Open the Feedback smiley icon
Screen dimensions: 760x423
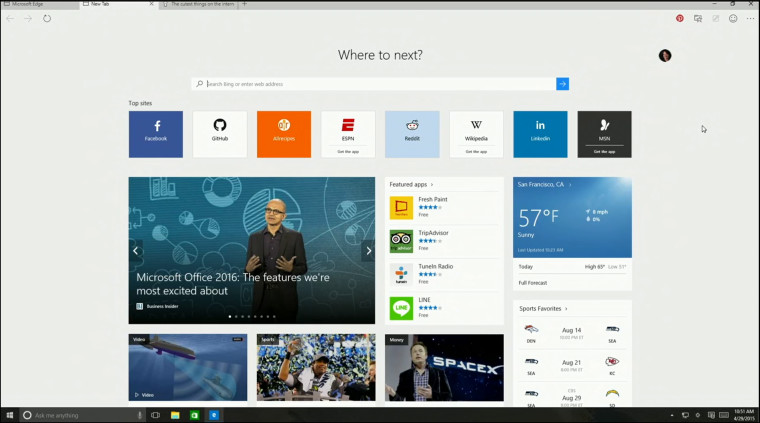pyautogui.click(x=733, y=18)
